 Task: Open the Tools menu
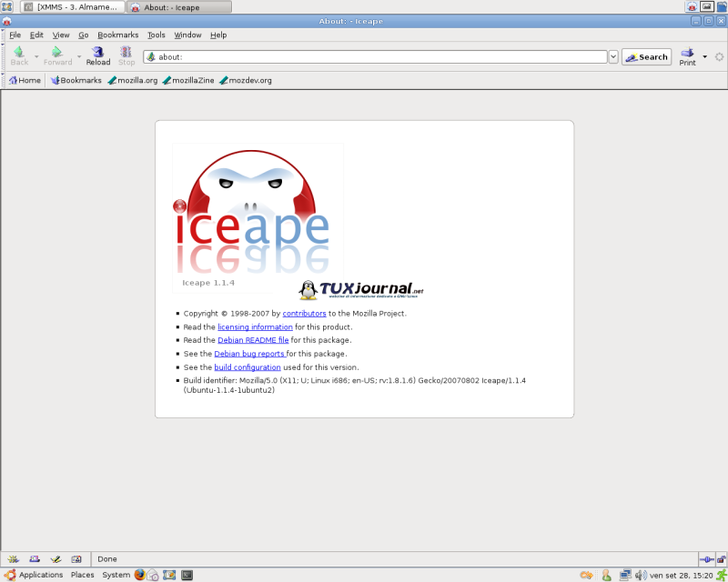[x=157, y=35]
